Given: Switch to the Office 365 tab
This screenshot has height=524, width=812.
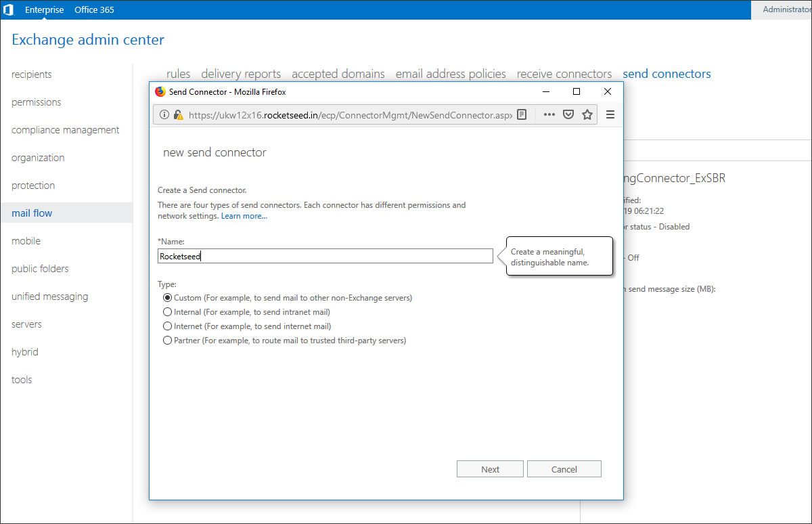Looking at the screenshot, I should (x=94, y=9).
